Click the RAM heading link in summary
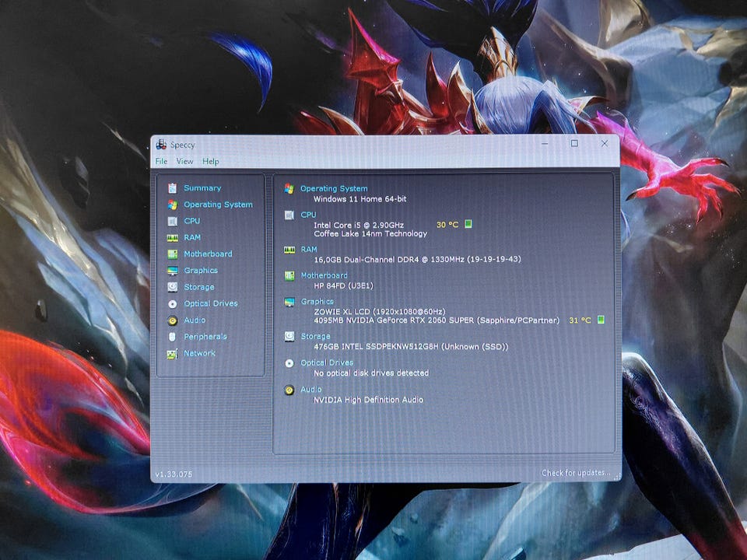 tap(309, 250)
